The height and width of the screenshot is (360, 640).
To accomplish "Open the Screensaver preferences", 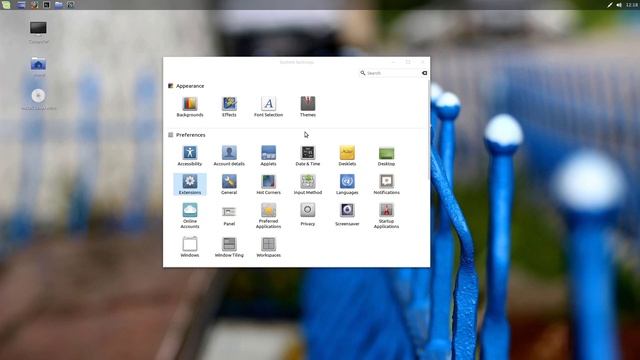I will (347, 215).
